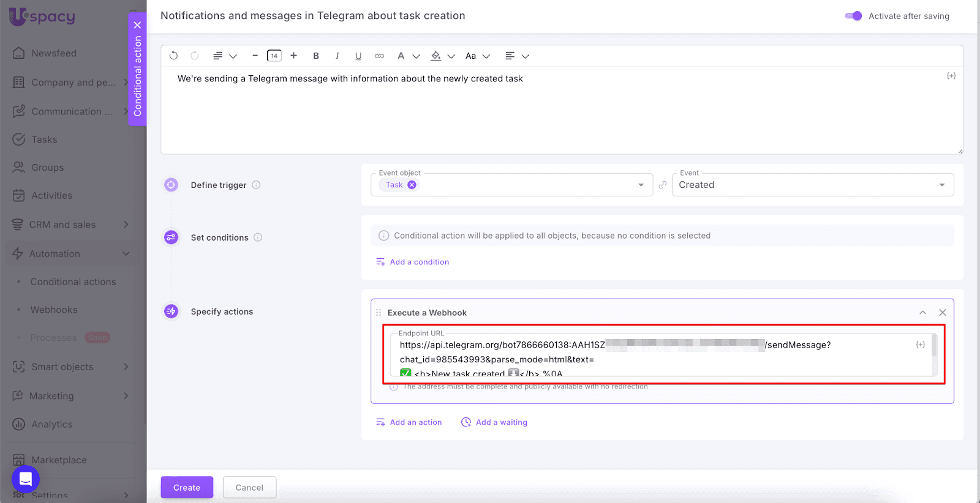Click the Create button
Viewport: 980px width, 503px height.
pos(187,488)
